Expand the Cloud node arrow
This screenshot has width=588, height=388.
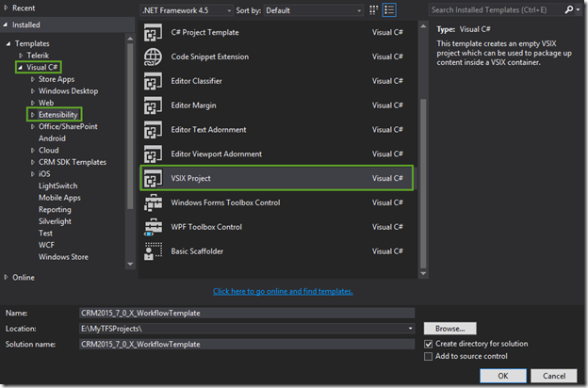pyautogui.click(x=33, y=151)
